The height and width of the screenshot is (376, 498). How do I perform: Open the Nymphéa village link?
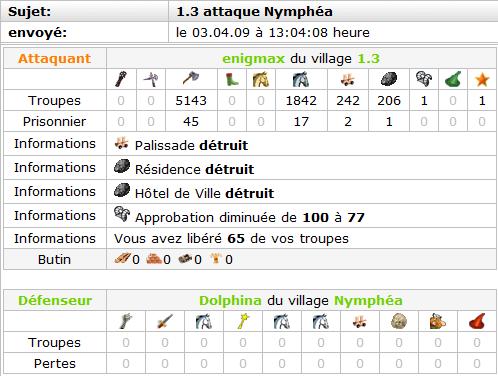[x=368, y=301]
